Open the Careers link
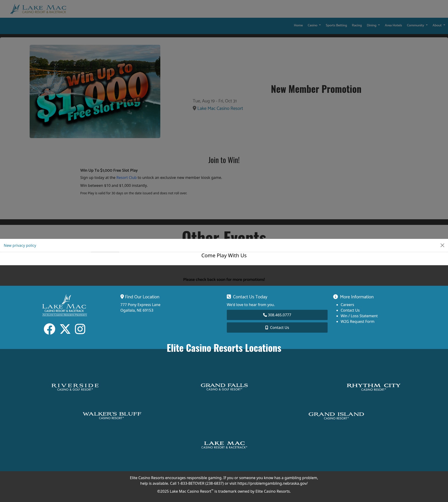The width and height of the screenshot is (448, 502). click(347, 305)
